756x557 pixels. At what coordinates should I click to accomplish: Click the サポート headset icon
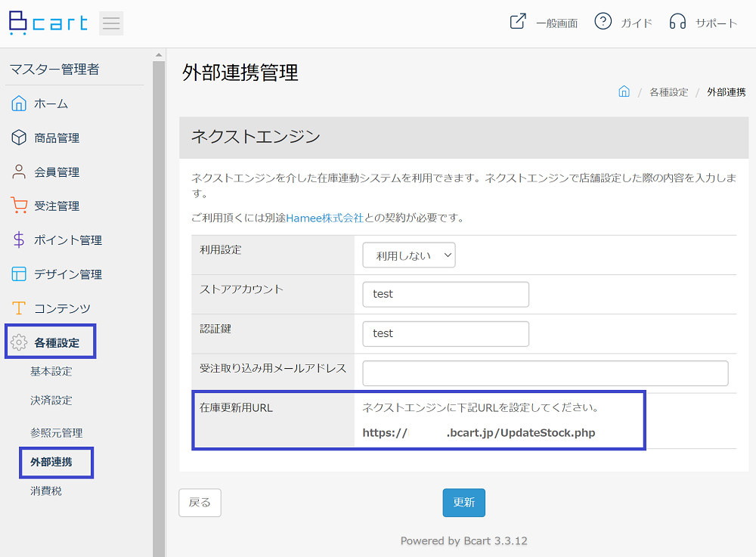click(677, 22)
